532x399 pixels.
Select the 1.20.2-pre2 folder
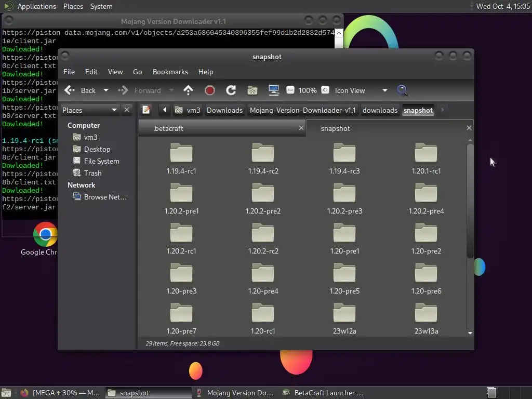tap(263, 199)
